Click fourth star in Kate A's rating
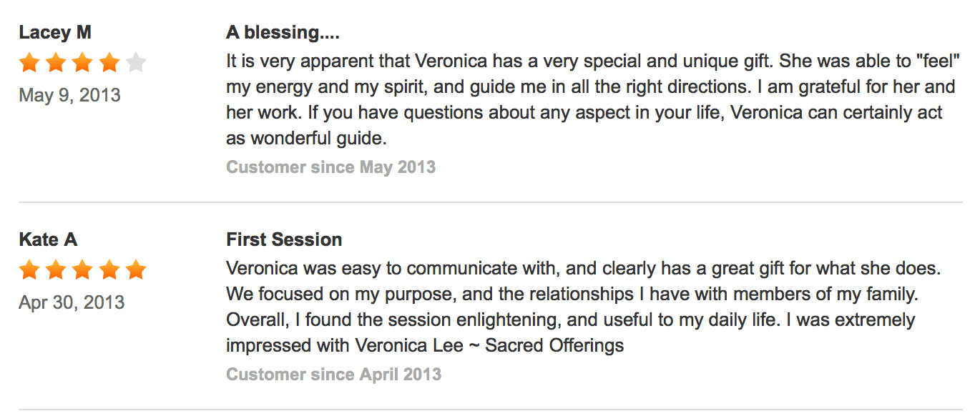The width and height of the screenshot is (980, 416). click(109, 270)
